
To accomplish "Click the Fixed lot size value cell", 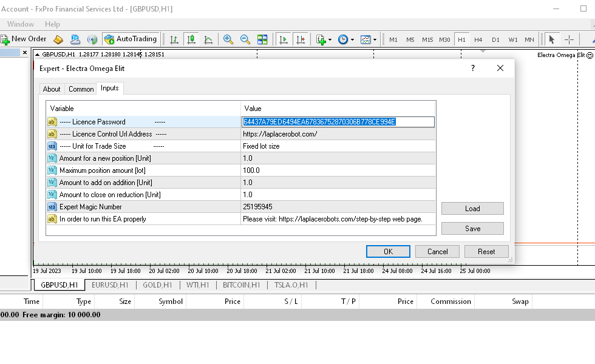I will (x=338, y=146).
